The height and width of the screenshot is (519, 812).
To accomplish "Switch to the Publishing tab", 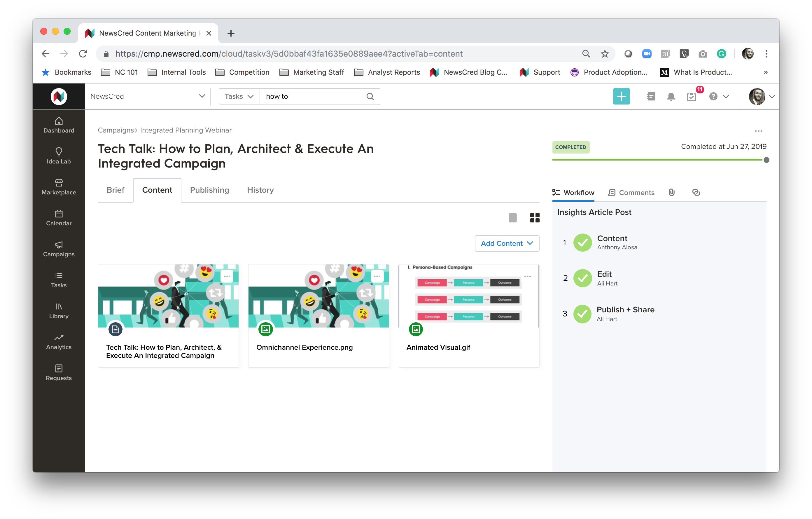I will [x=209, y=190].
